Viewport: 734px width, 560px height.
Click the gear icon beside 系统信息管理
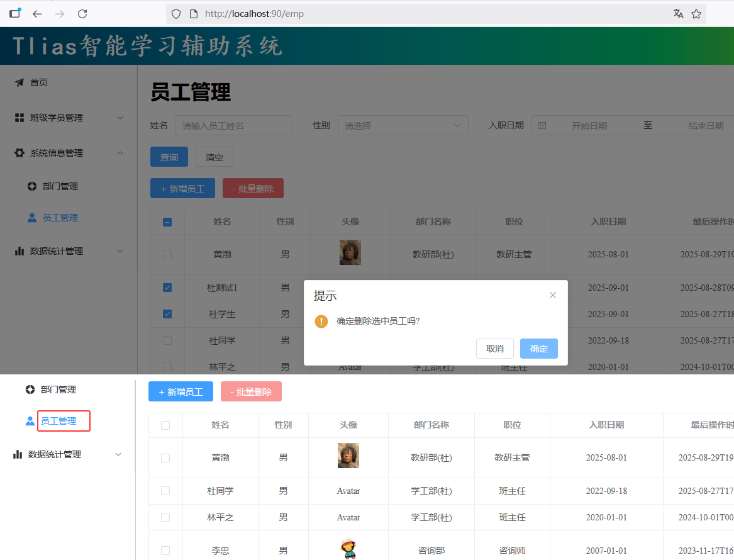click(x=19, y=153)
